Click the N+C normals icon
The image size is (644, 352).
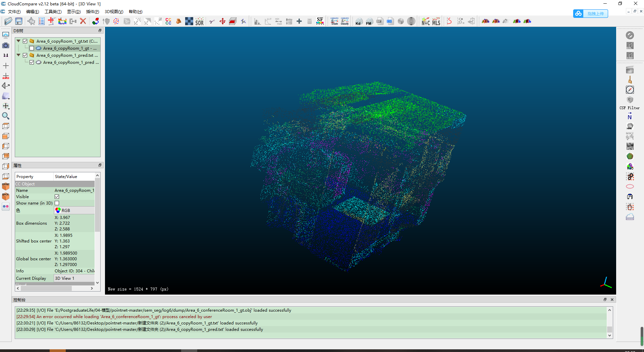click(x=426, y=21)
